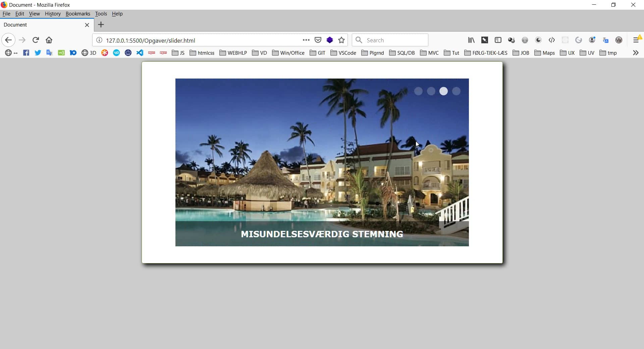Viewport: 644px width, 349px height.
Task: Open the Bookmarks menu
Action: (x=78, y=14)
